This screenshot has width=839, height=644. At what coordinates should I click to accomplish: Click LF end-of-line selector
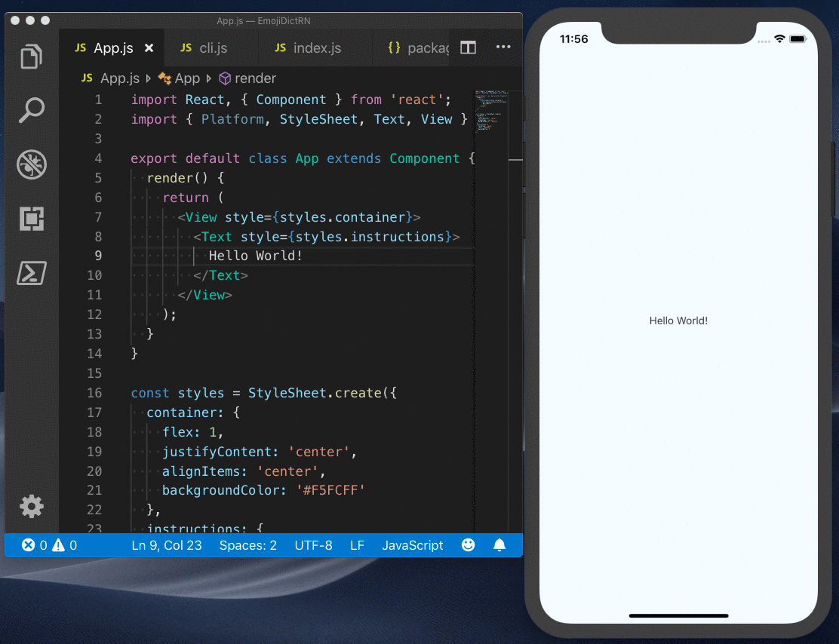pos(357,545)
